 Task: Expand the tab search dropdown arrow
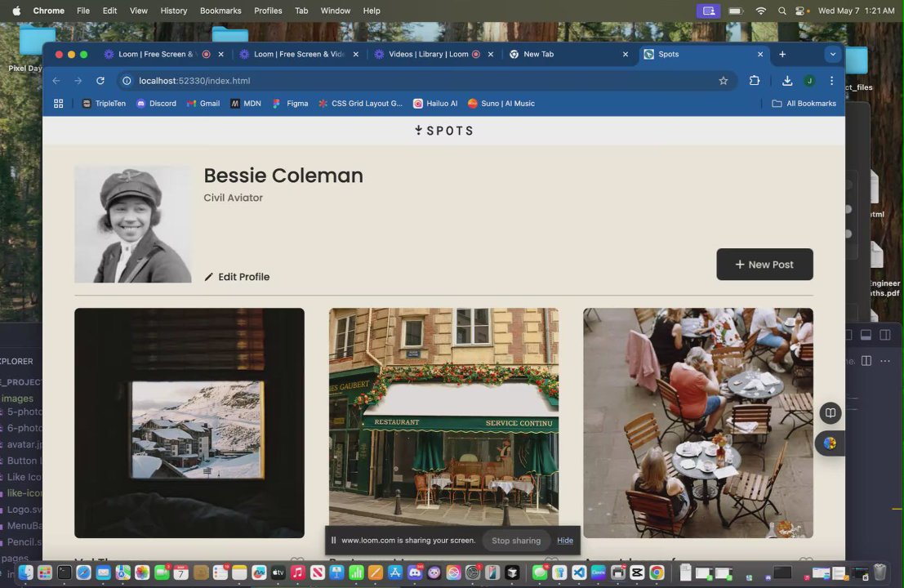click(832, 55)
